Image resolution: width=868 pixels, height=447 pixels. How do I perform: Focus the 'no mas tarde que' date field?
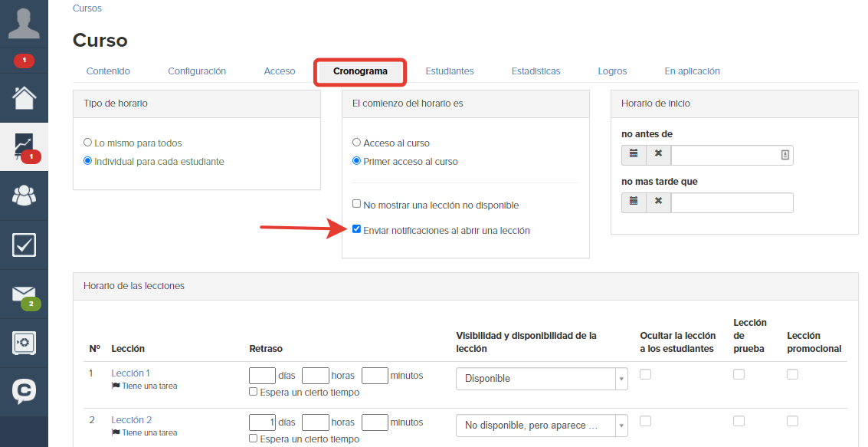point(732,202)
